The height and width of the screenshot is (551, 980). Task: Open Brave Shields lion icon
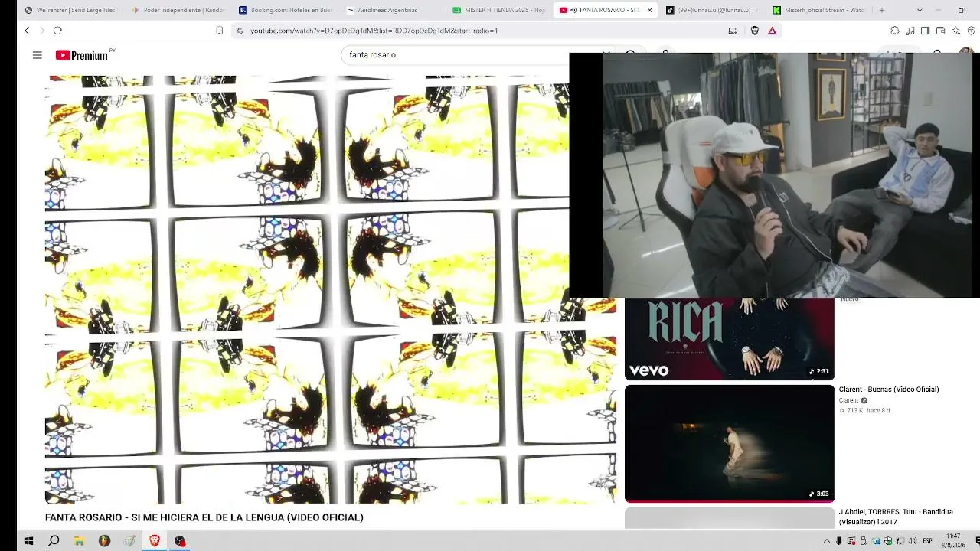click(755, 31)
